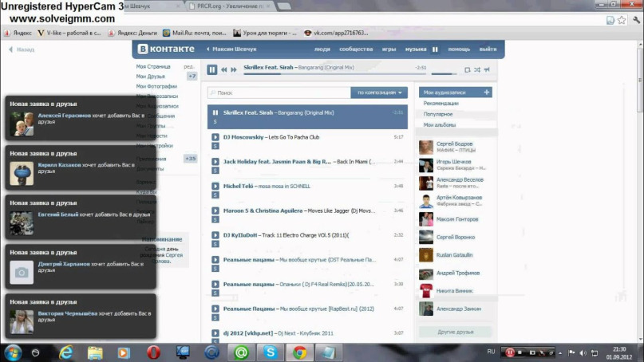Open the 'сообщества' header menu
The height and width of the screenshot is (362, 644).
point(356,49)
